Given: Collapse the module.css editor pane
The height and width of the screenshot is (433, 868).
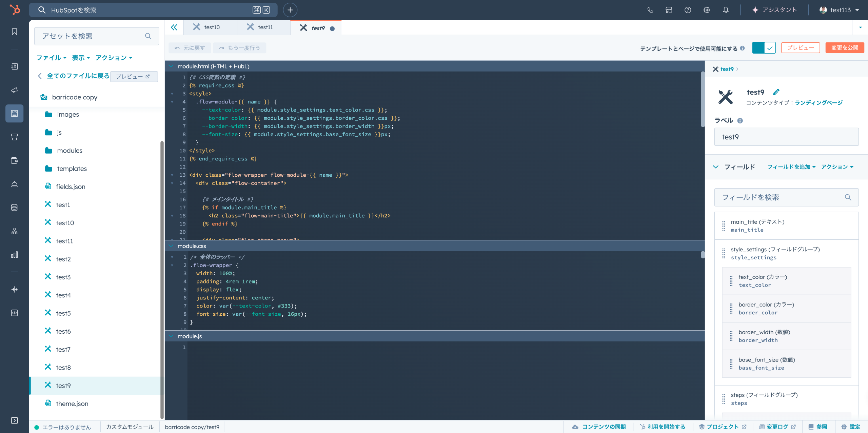Looking at the screenshot, I should [x=171, y=246].
